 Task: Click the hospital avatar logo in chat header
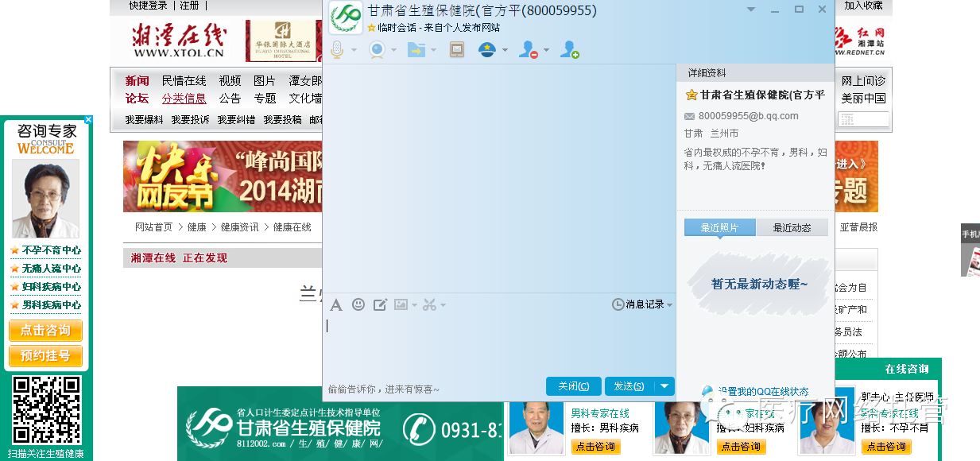pyautogui.click(x=346, y=17)
